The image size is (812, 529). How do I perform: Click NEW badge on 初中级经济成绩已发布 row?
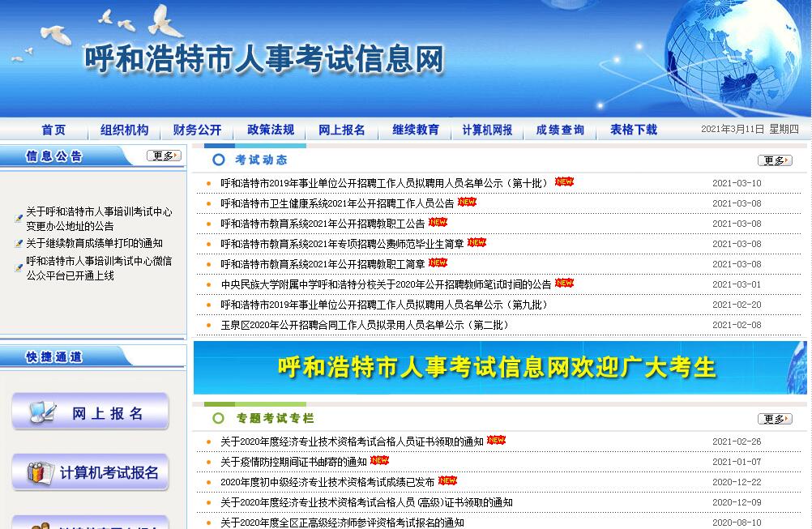coord(447,480)
